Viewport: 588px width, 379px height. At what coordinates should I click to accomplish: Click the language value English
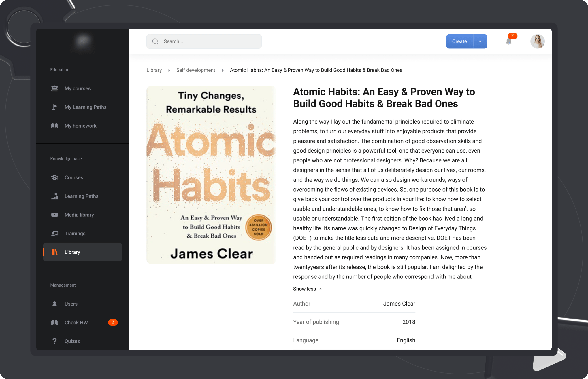(x=406, y=340)
